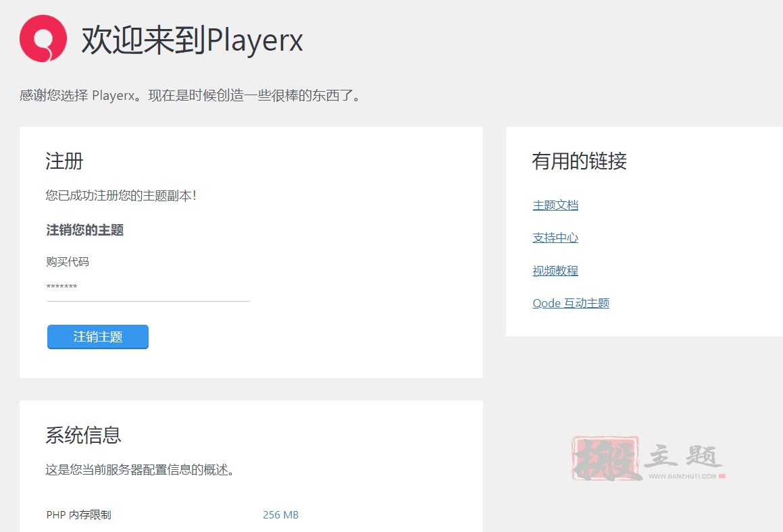
Task: Click the 256 MB memory value
Action: (x=280, y=514)
